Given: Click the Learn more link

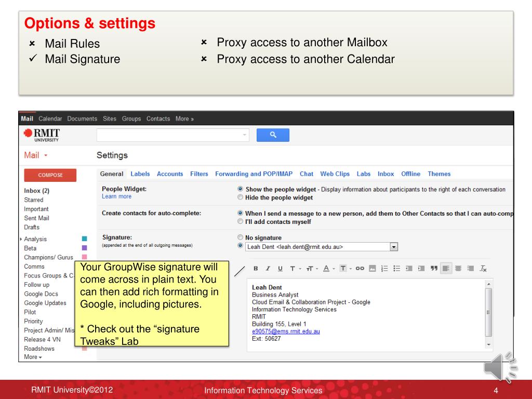Looking at the screenshot, I should coord(116,196).
